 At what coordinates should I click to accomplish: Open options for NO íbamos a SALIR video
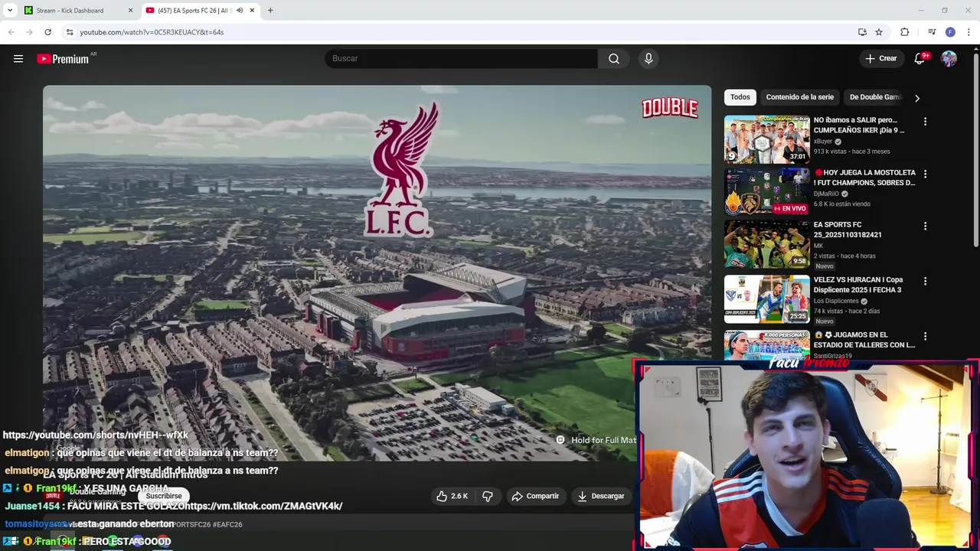click(x=925, y=122)
